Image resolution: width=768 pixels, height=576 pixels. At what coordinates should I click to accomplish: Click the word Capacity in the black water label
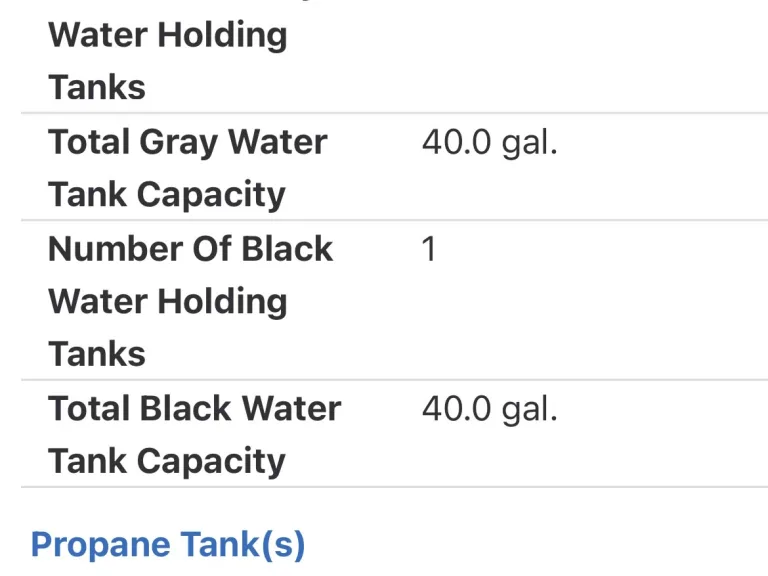click(x=211, y=462)
